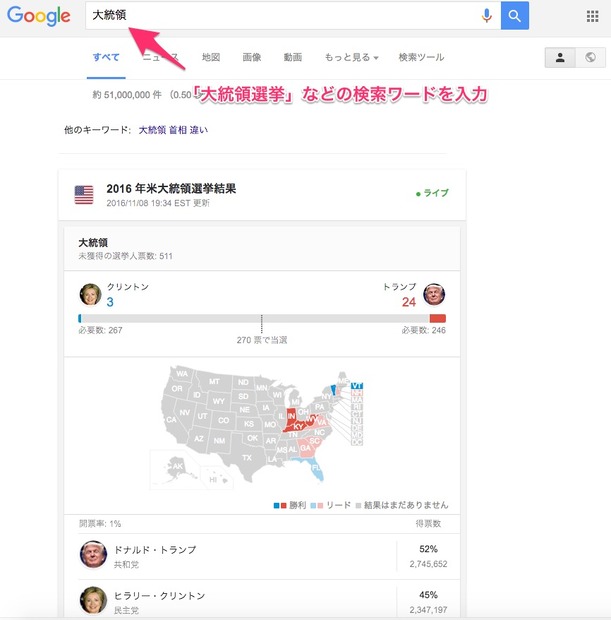Switch to the 動画 tab
The image size is (611, 620).
pos(293,57)
